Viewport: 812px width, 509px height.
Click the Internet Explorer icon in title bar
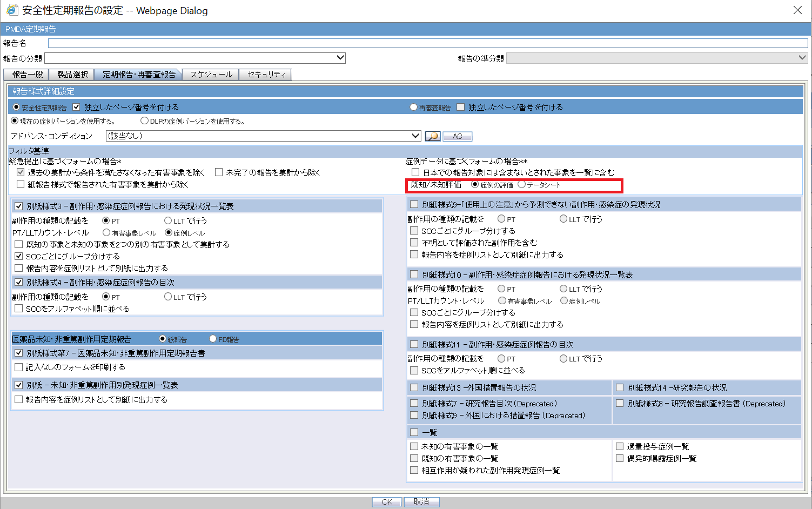point(12,10)
